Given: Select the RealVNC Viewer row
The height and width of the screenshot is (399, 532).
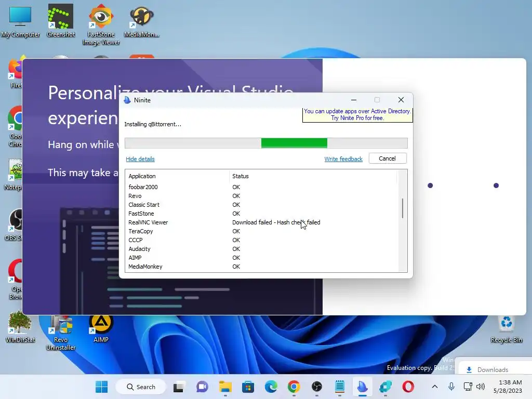Looking at the screenshot, I should tap(261, 222).
